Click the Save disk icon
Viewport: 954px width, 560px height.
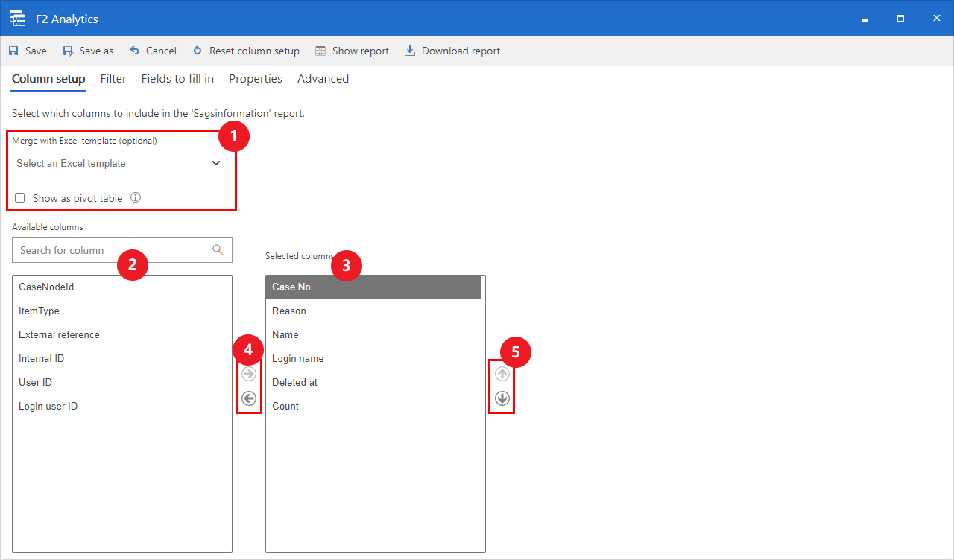click(x=13, y=51)
